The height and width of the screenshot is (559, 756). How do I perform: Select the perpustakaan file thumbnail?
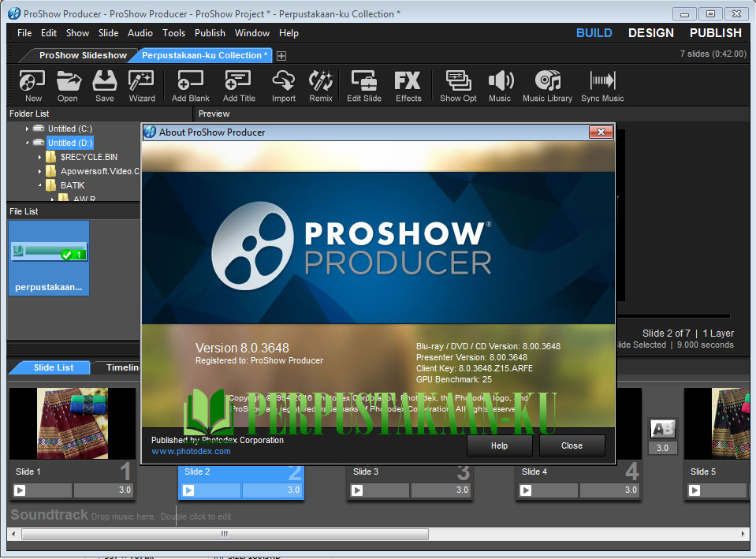click(x=49, y=258)
